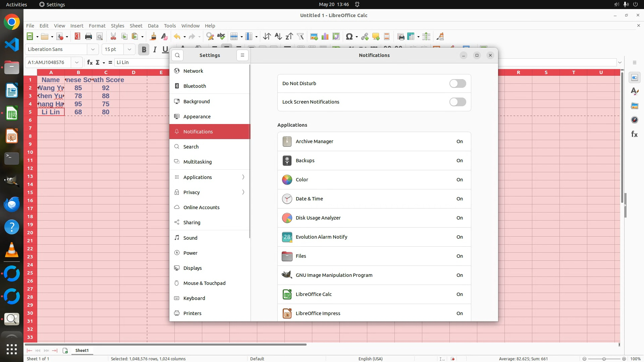
Task: Select the Sheet1 tab
Action: point(82,350)
